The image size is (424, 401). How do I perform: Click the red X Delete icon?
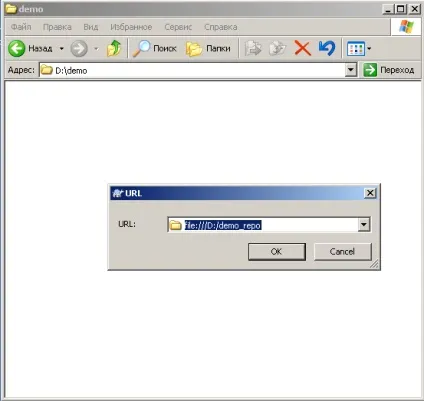click(302, 49)
